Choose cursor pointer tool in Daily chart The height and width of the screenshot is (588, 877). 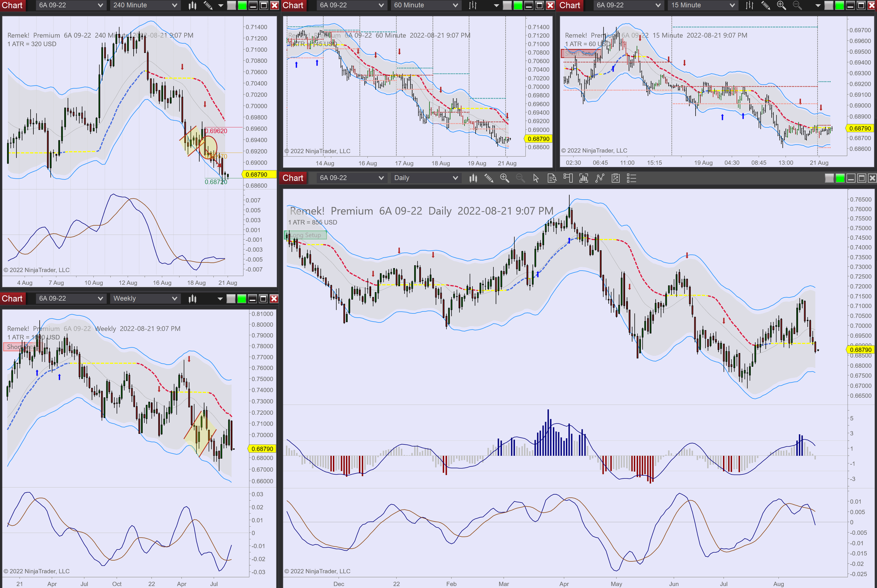pyautogui.click(x=536, y=178)
